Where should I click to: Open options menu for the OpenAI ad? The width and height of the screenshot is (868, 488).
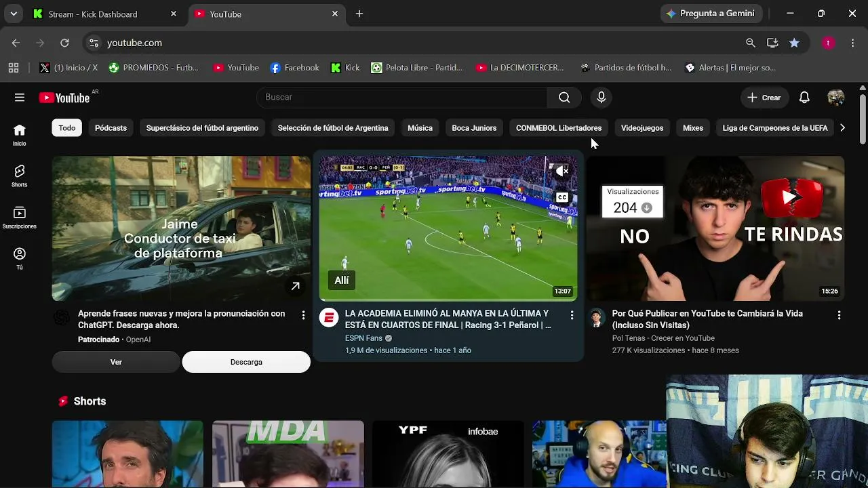click(x=303, y=315)
